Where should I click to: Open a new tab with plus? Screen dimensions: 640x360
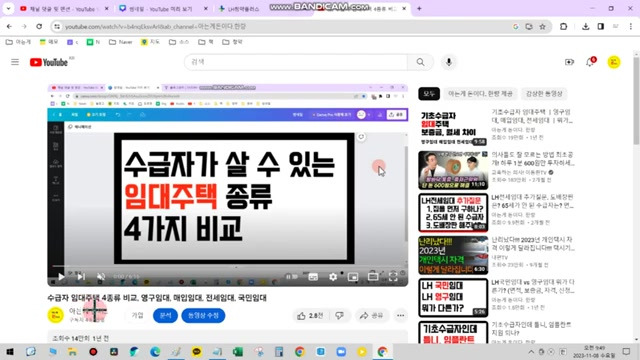pyautogui.click(x=419, y=9)
